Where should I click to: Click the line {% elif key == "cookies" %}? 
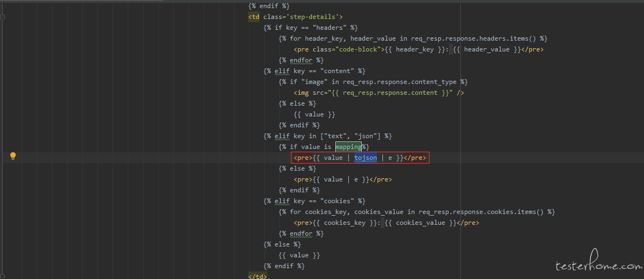(315, 201)
